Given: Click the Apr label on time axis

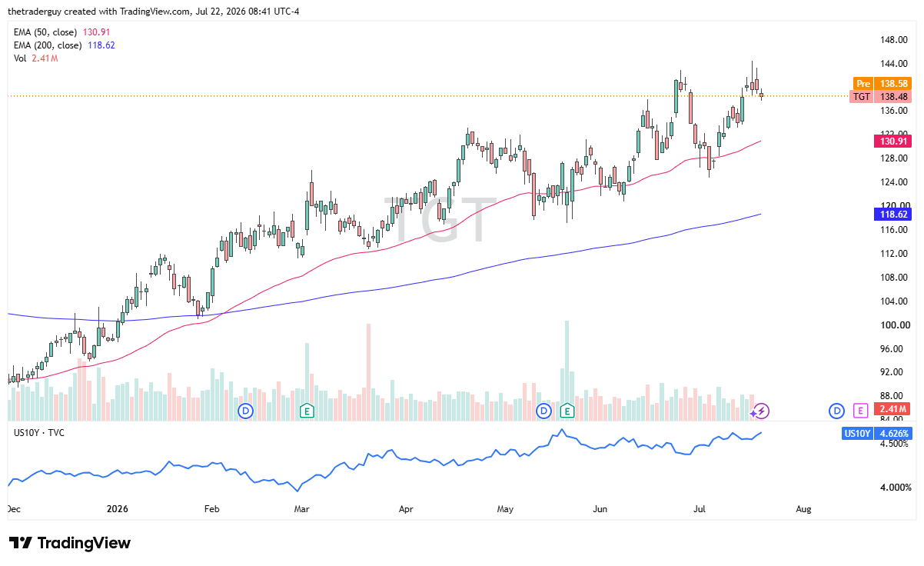Looking at the screenshot, I should pos(406,509).
